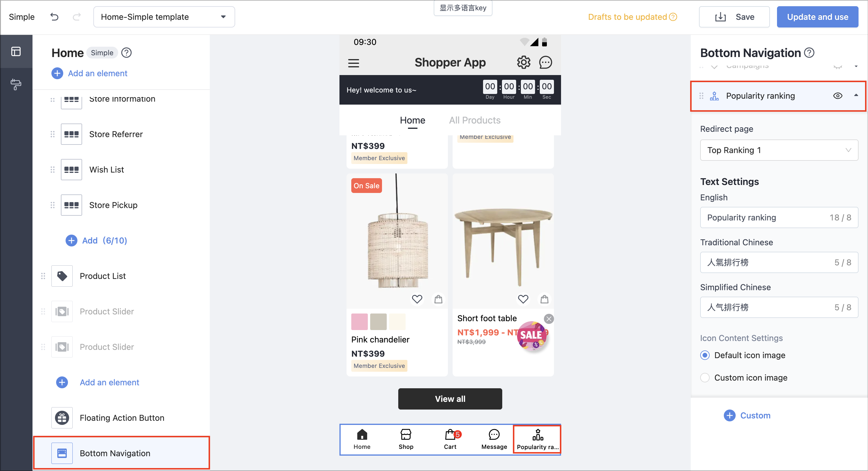
Task: Add Short foot table to wish list
Action: coord(523,299)
